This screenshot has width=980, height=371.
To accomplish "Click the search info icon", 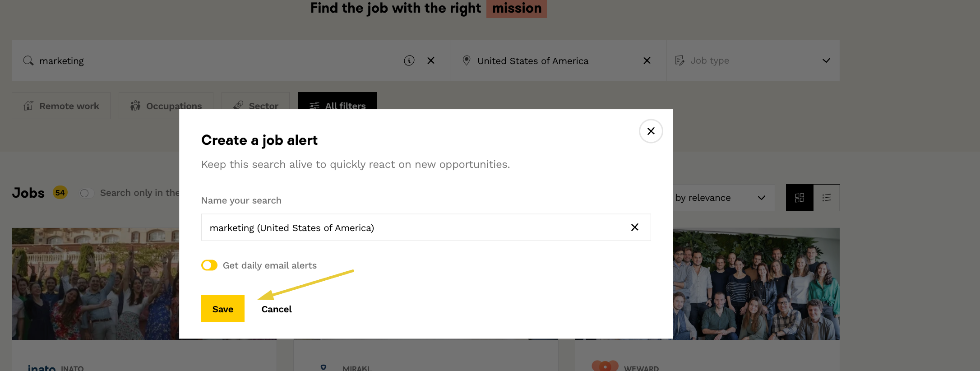I will click(x=409, y=60).
